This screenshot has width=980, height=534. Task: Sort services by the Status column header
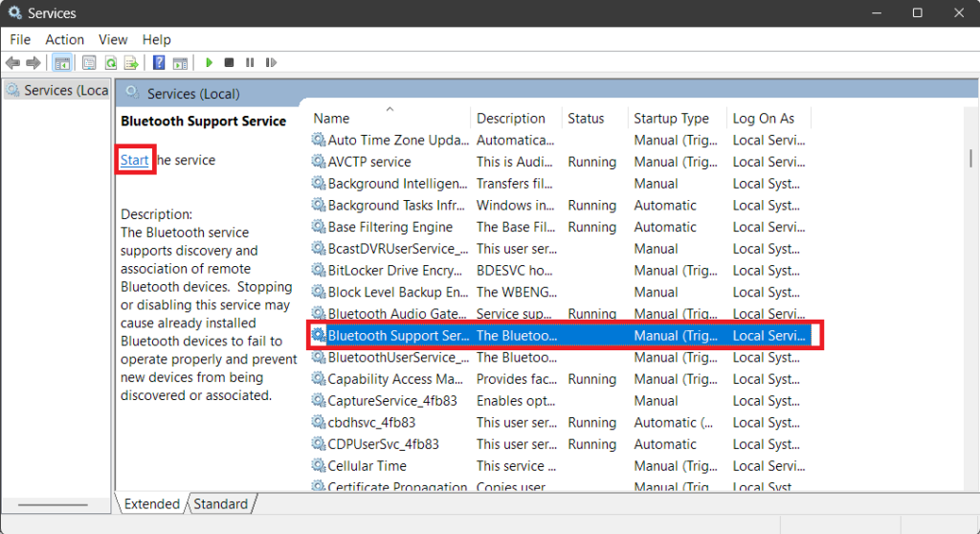(586, 119)
